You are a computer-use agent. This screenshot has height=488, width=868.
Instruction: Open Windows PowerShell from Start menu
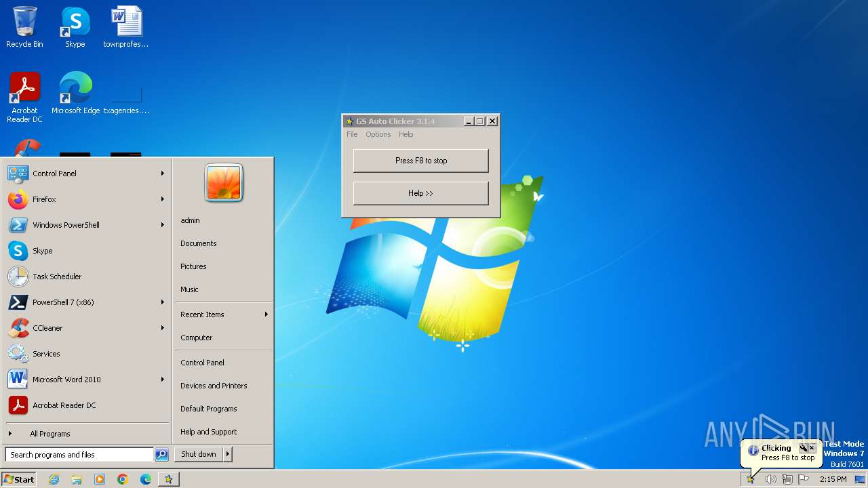86,225
